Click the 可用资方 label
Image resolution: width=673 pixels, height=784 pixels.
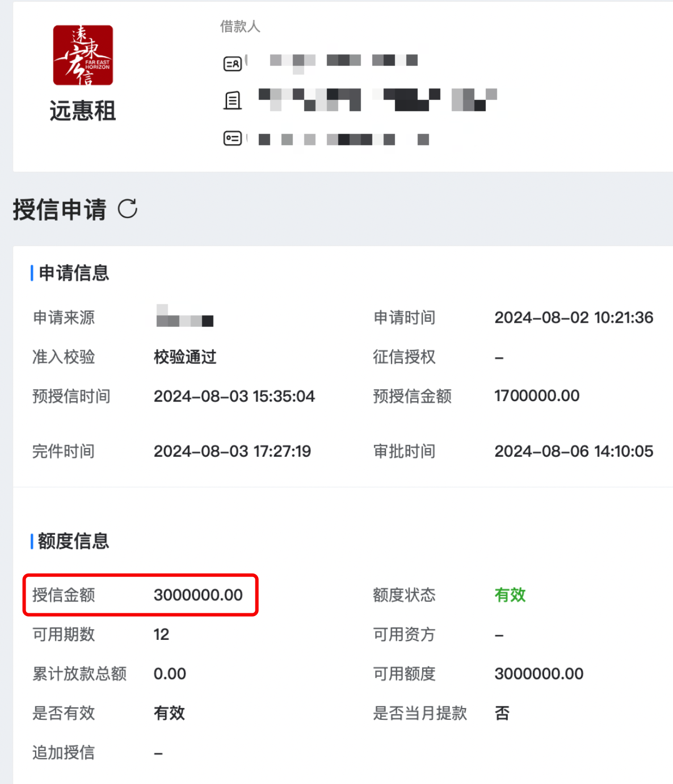[x=404, y=634]
